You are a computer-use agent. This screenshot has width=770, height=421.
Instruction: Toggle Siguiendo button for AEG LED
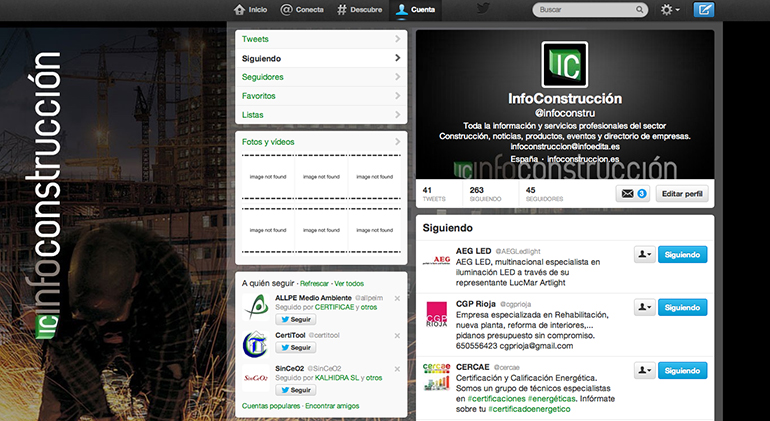click(682, 255)
